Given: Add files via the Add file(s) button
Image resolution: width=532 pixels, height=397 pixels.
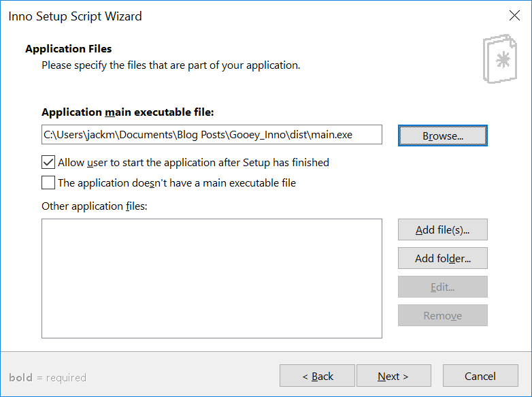Looking at the screenshot, I should click(x=442, y=230).
